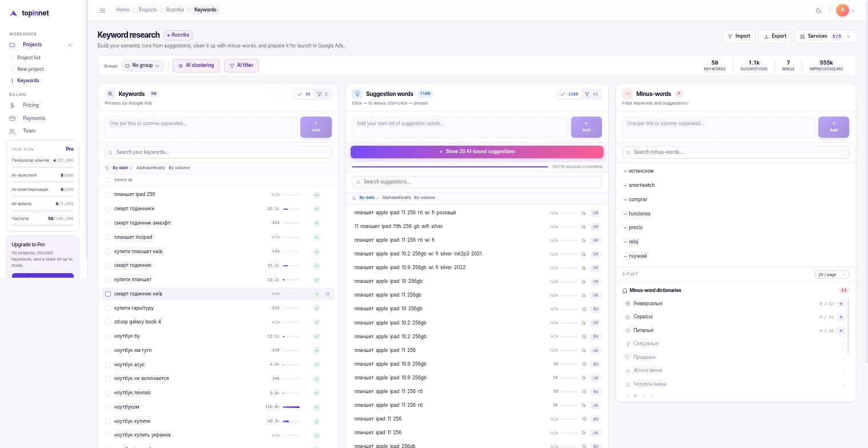Click the Suggestion words funnel count 43

click(592, 94)
